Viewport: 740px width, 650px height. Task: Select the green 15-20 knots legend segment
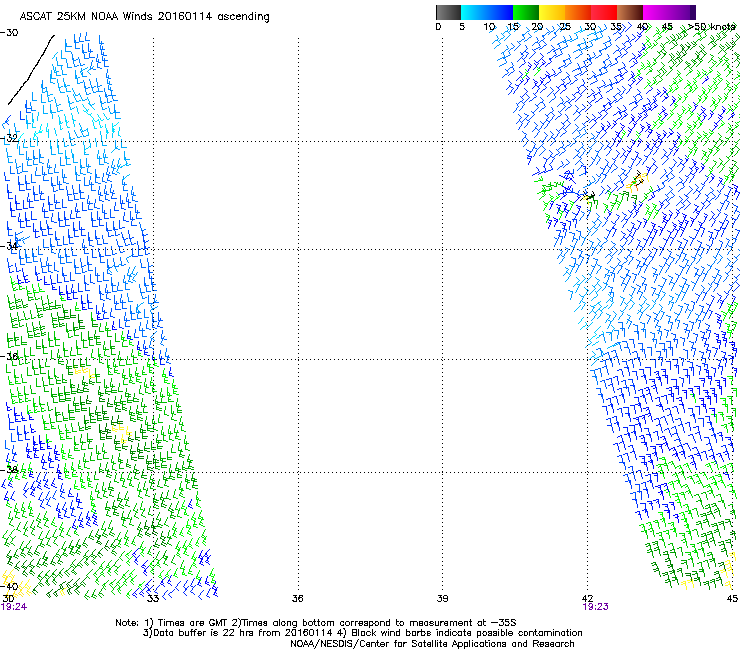(x=526, y=12)
